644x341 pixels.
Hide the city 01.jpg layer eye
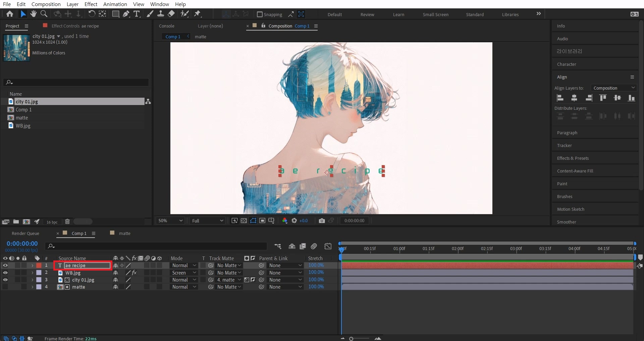5,280
